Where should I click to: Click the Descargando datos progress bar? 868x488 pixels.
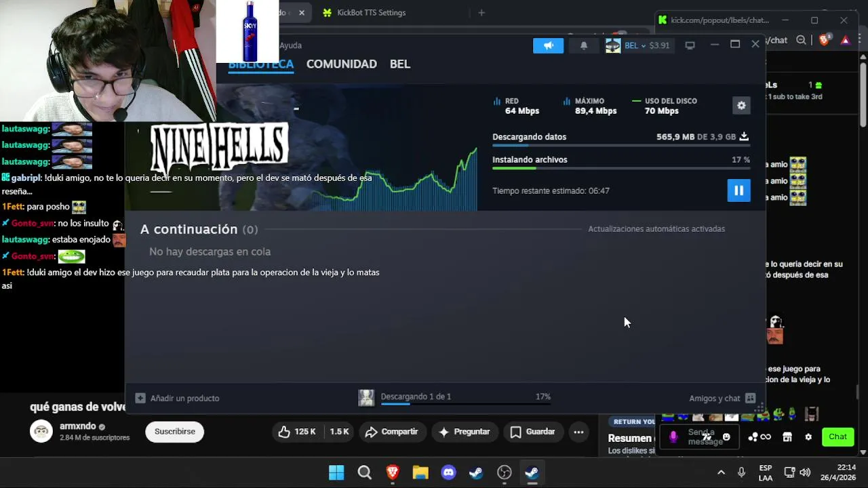[x=621, y=145]
